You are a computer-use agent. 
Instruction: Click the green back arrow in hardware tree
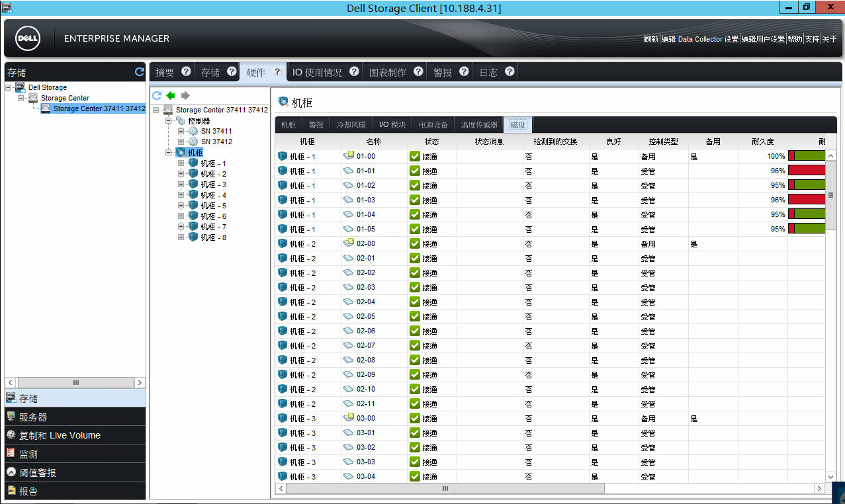pos(171,95)
